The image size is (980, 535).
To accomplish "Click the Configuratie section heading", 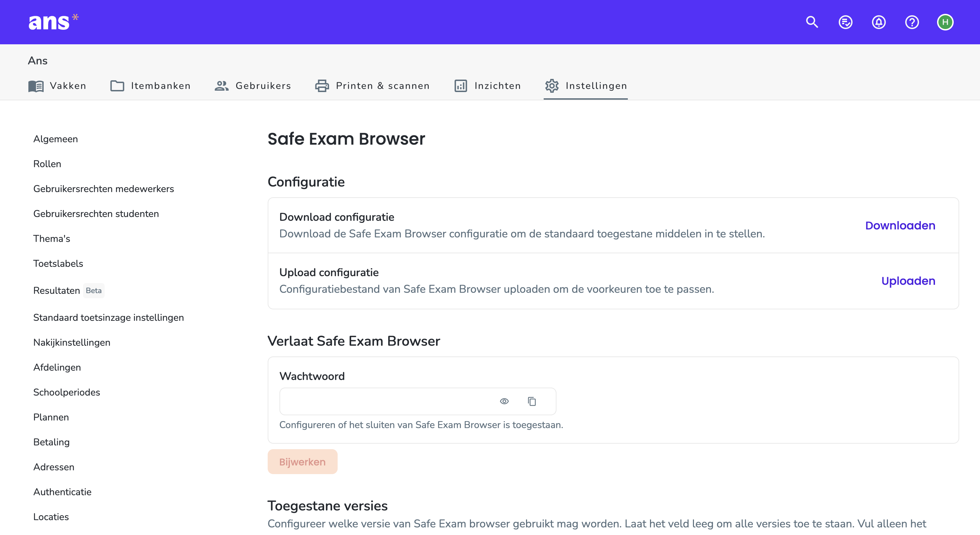I will (306, 182).
